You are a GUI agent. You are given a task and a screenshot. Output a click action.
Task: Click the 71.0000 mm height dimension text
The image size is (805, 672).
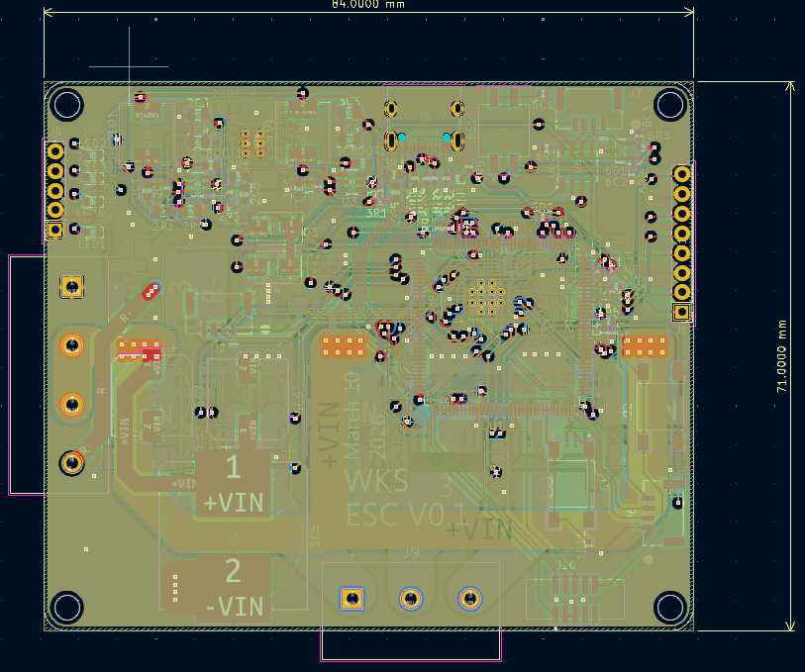(x=780, y=356)
